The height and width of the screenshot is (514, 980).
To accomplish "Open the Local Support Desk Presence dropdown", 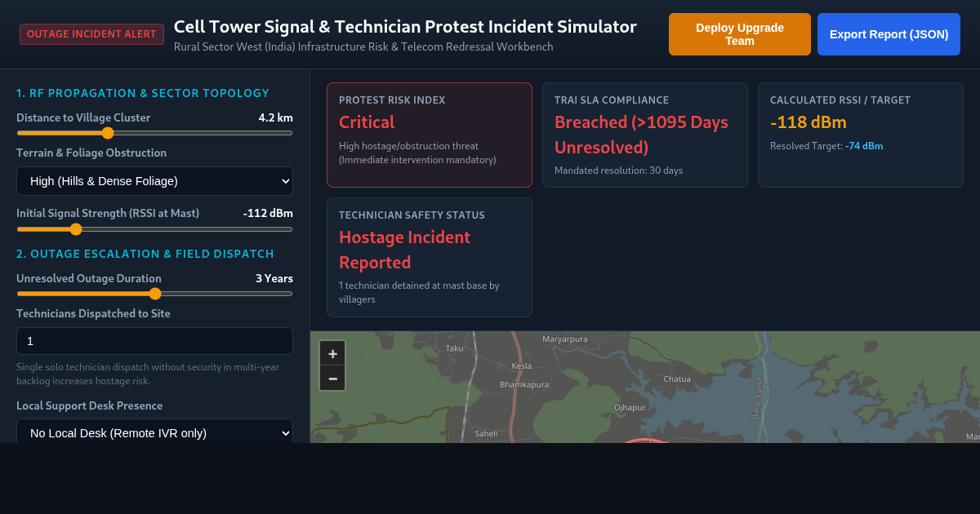I will 154,432.
